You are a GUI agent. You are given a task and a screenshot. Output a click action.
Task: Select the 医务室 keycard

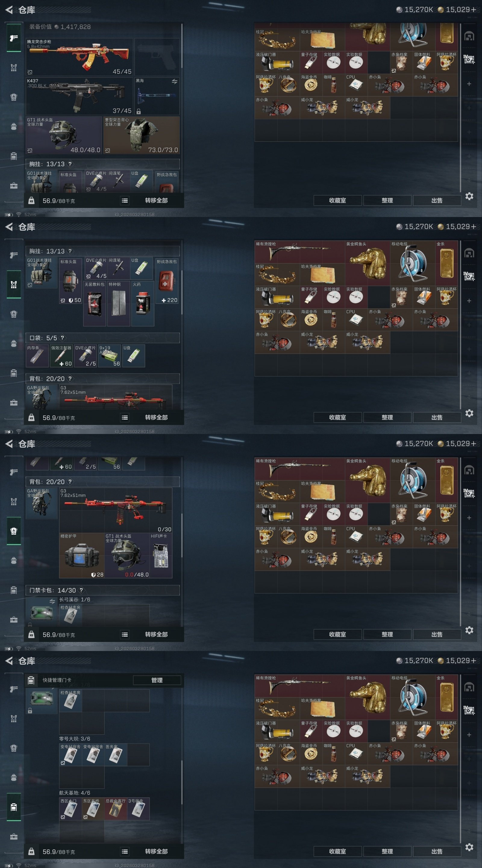(x=116, y=754)
